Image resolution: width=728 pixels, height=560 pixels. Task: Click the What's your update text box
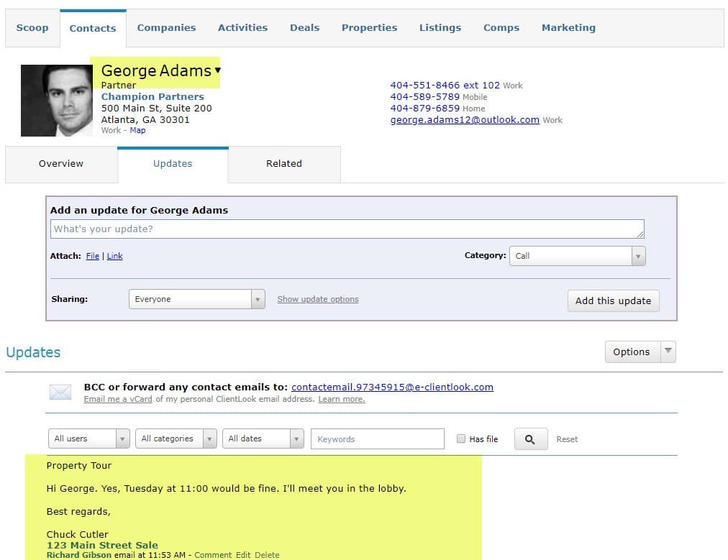(x=347, y=229)
